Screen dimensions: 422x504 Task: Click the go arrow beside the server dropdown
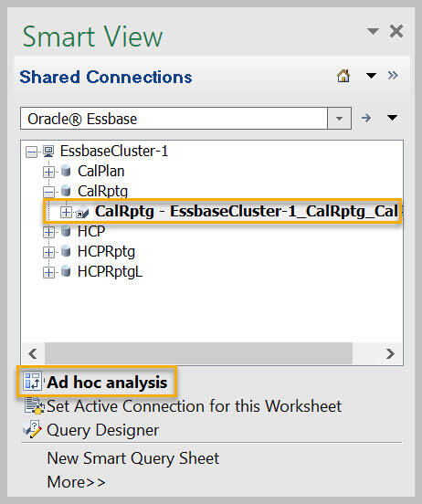pos(366,118)
